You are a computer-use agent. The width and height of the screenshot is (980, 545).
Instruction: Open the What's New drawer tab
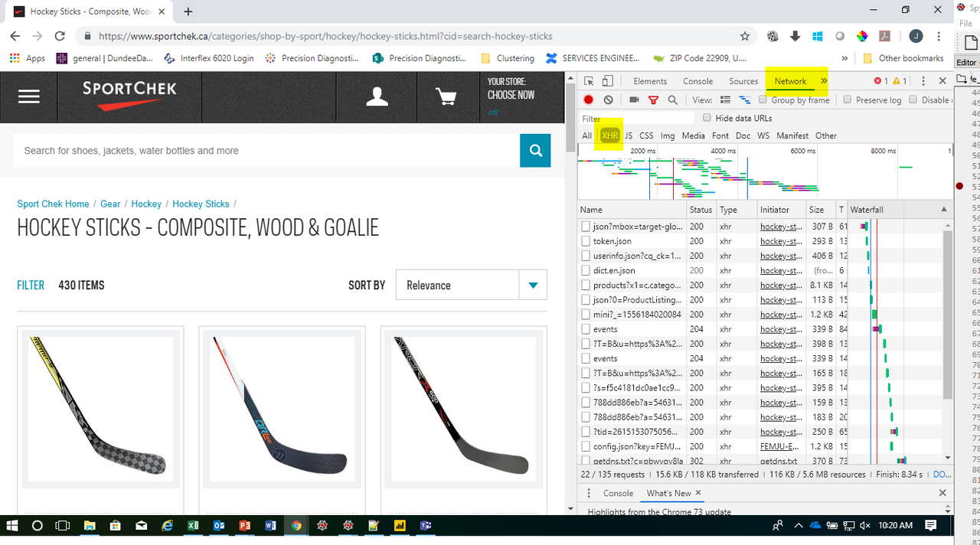click(668, 493)
